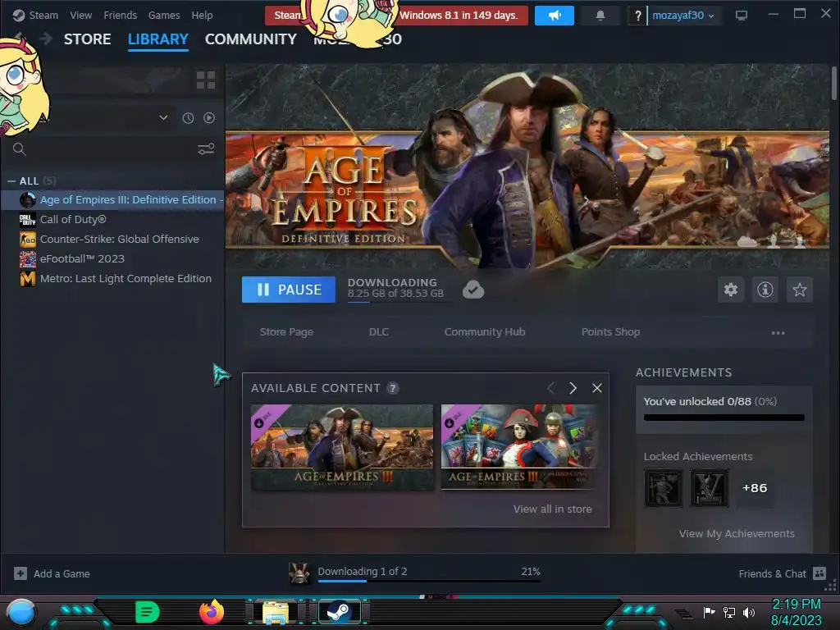Click Available Content help question mark
840x630 pixels.
click(x=393, y=388)
